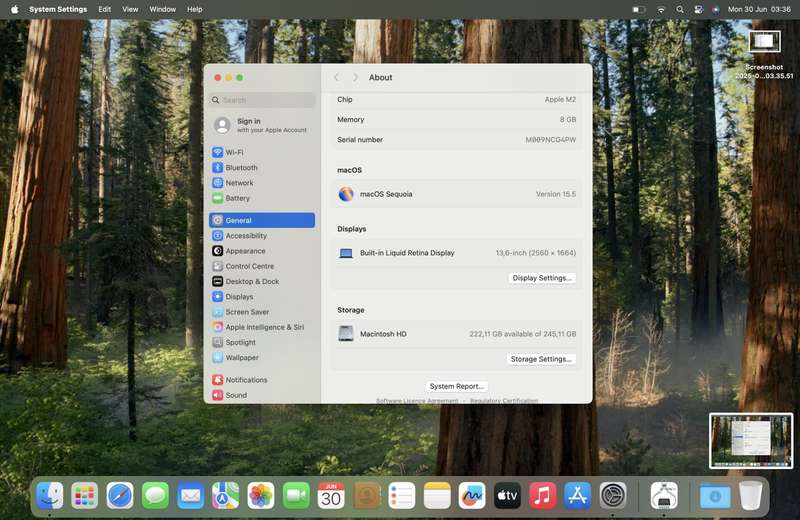Open Sound settings in sidebar
800x520 pixels.
tap(262, 395)
